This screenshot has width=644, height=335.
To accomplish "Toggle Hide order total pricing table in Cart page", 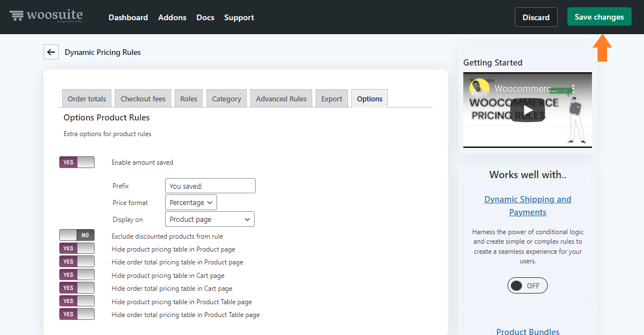I will pyautogui.click(x=77, y=288).
